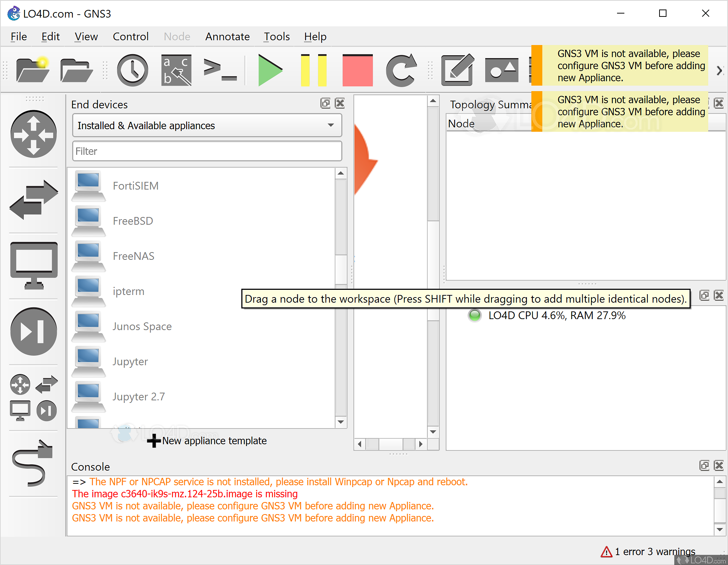Expand the toolbar overflow chevron

click(x=719, y=70)
